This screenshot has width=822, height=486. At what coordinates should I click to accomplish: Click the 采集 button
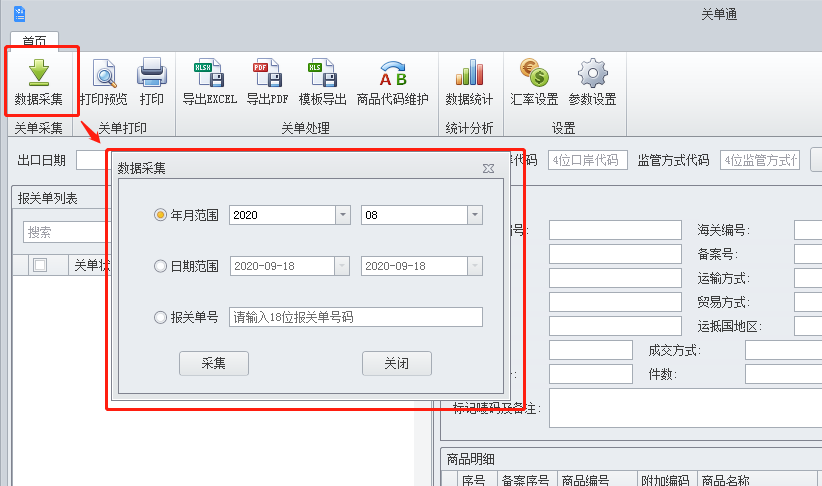(x=214, y=363)
